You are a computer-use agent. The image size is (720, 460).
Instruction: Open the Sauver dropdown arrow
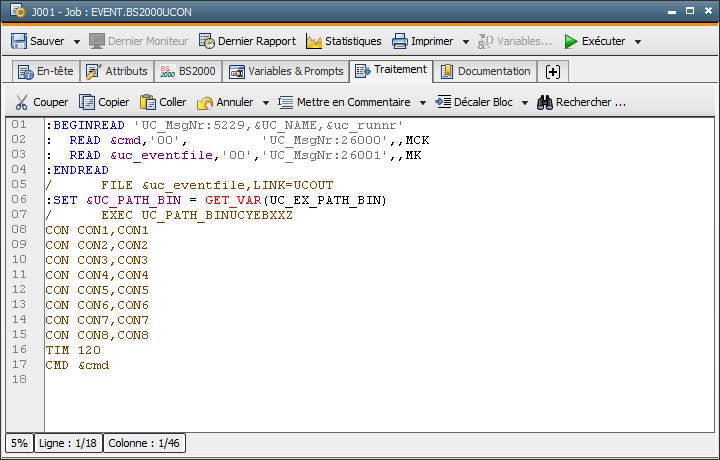click(x=77, y=42)
